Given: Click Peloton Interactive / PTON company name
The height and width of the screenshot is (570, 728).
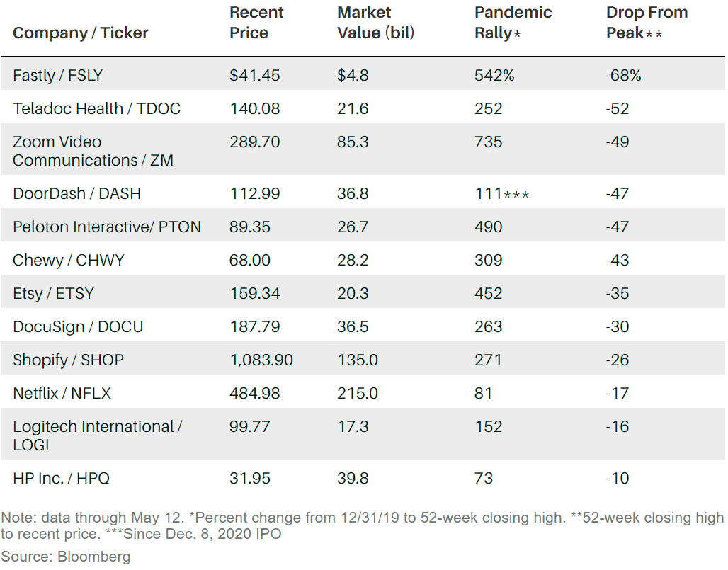Looking at the screenshot, I should click(x=107, y=227).
